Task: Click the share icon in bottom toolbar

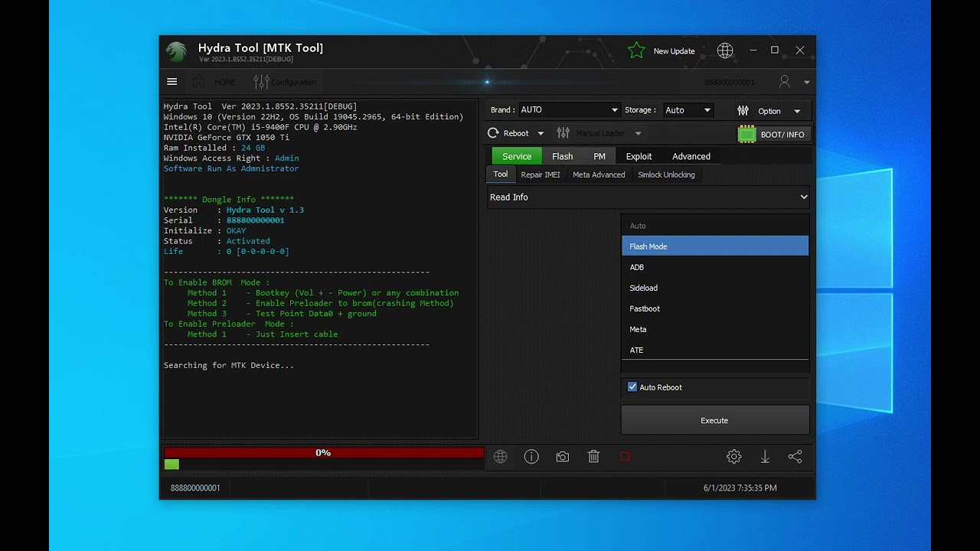Action: 795,457
